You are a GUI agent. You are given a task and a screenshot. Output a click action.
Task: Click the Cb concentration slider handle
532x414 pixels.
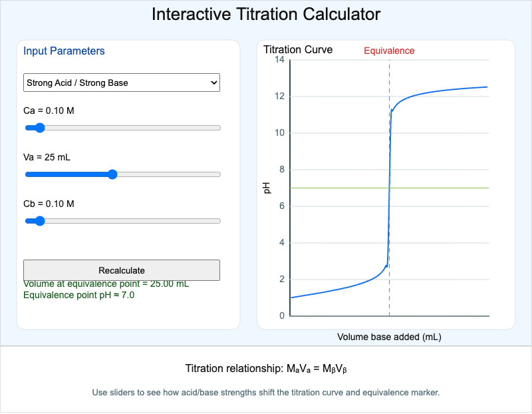[39, 220]
